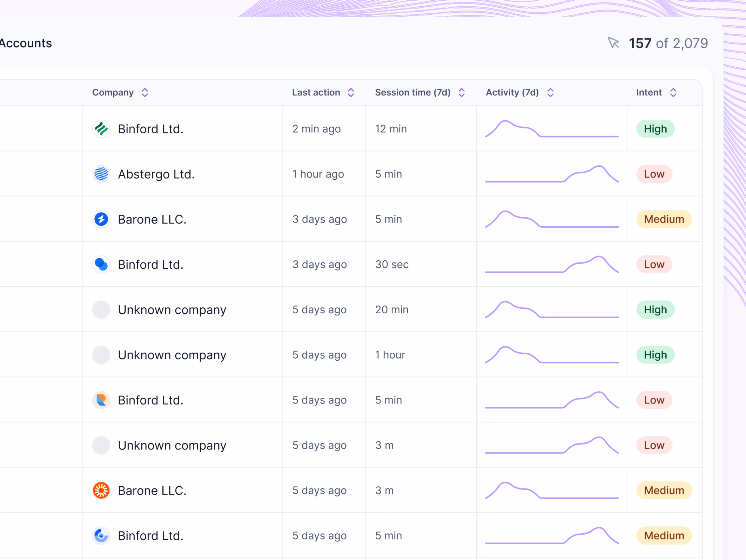Image resolution: width=746 pixels, height=560 pixels.
Task: Open the Abstergo Ltd. account
Action: coord(156,174)
